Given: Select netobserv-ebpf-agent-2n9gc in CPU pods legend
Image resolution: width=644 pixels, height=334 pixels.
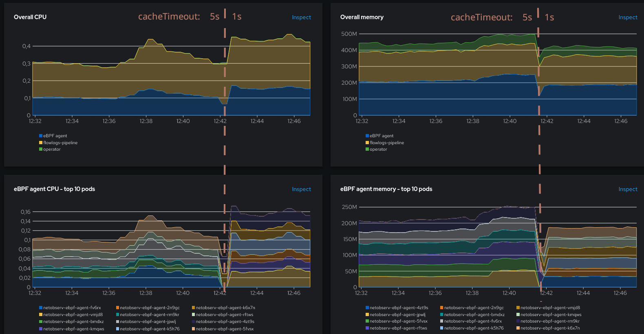Looking at the screenshot, I should 148,308.
